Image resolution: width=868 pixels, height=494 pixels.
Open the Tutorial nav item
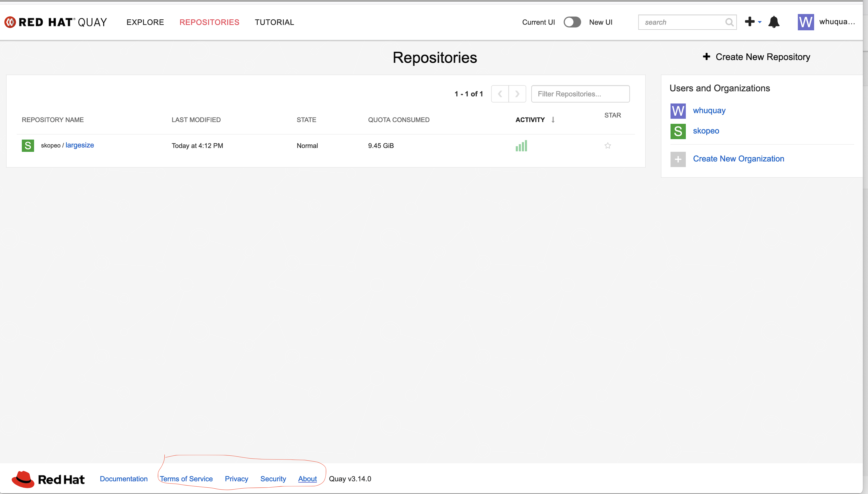[x=274, y=22]
